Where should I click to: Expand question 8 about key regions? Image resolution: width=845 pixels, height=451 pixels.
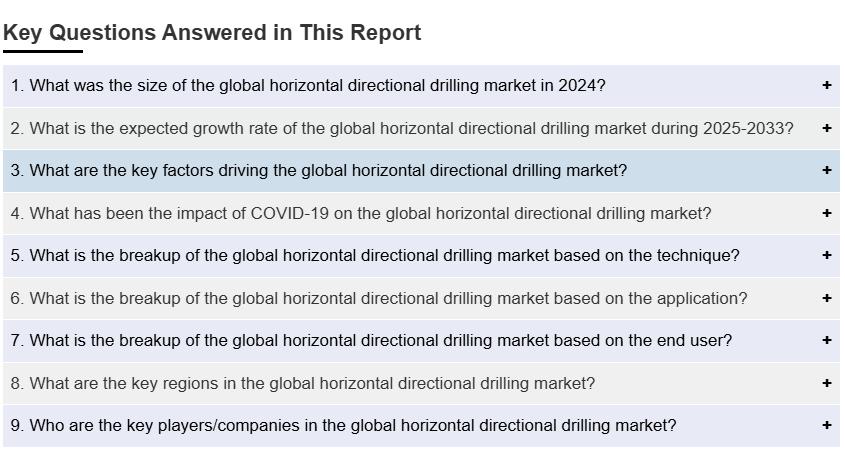303,383
